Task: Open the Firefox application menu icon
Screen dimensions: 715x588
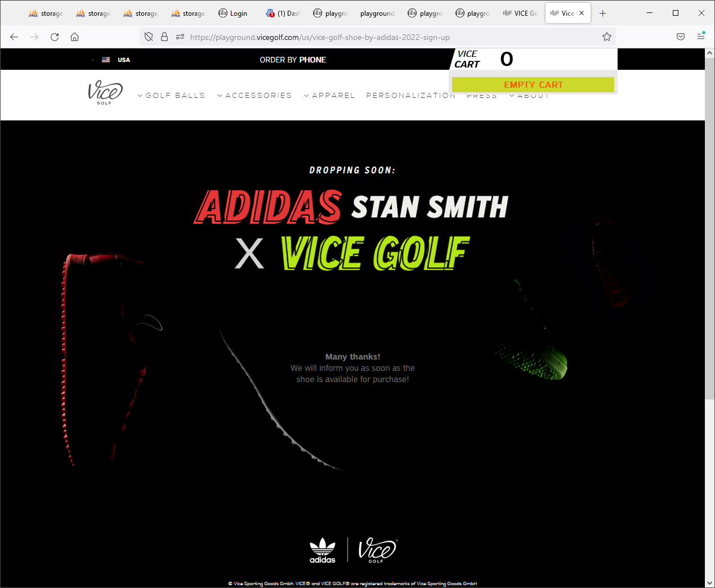Action: (x=701, y=37)
